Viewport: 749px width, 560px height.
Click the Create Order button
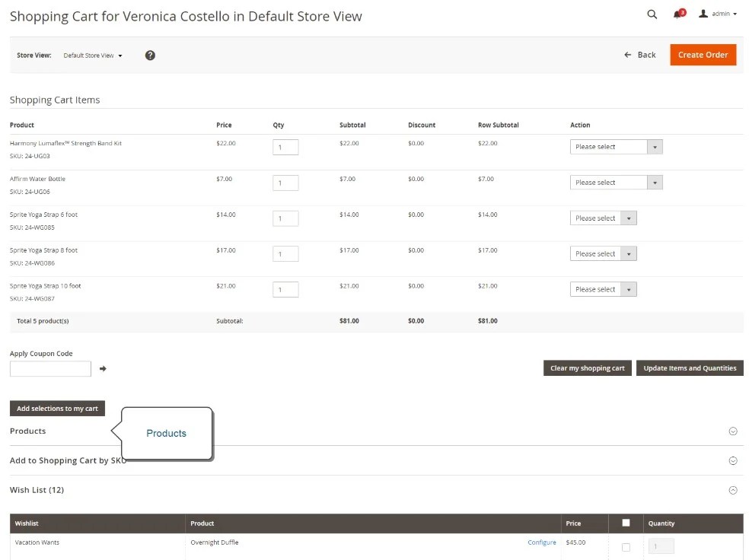coord(703,55)
